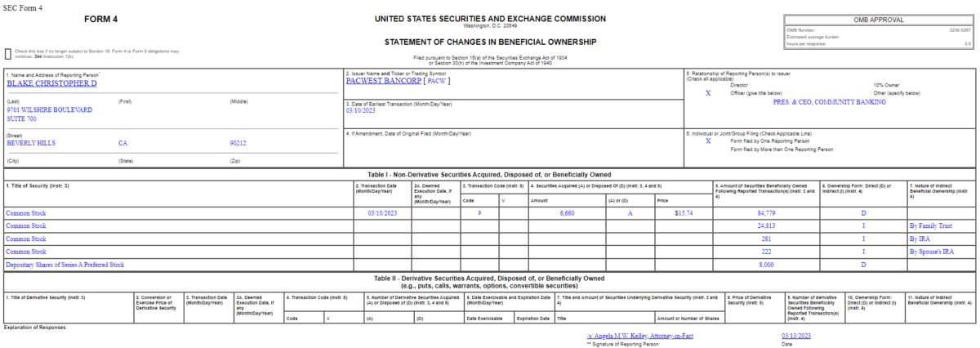Click the 90212 zip code

[238, 143]
